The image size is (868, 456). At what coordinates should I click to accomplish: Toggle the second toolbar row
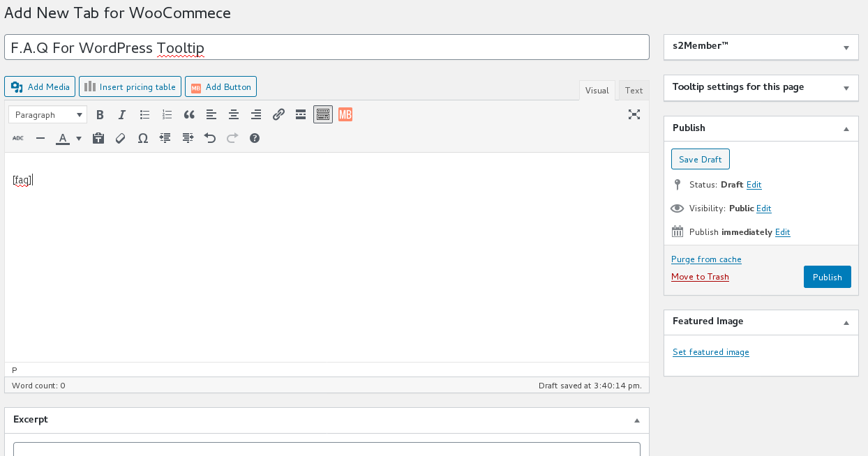pos(322,114)
